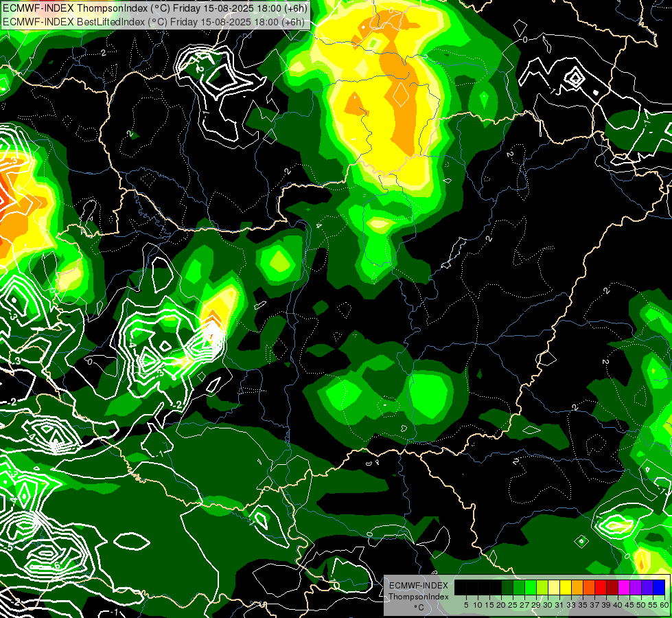Click the legend scale value 40
Image resolution: width=672 pixels, height=618 pixels.
point(618,605)
